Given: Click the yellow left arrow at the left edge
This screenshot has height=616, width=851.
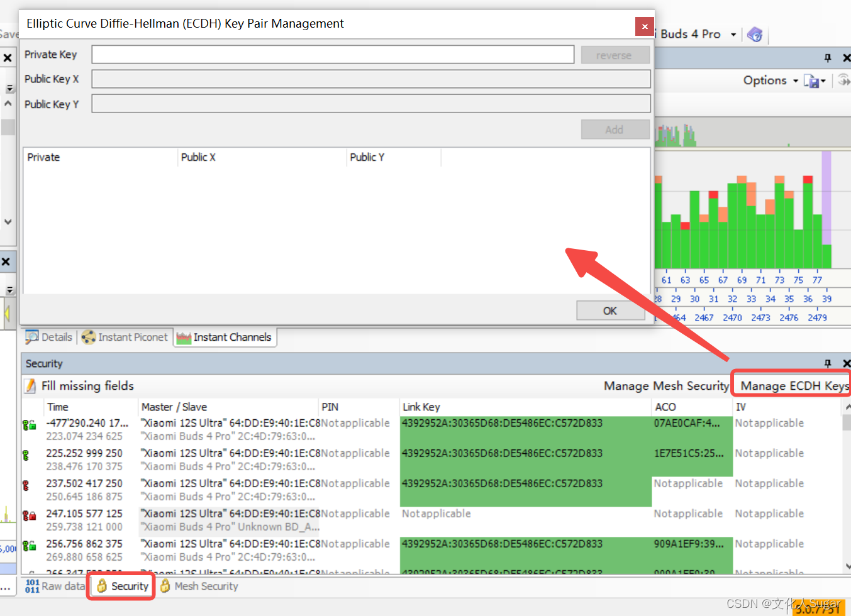Looking at the screenshot, I should click(7, 312).
